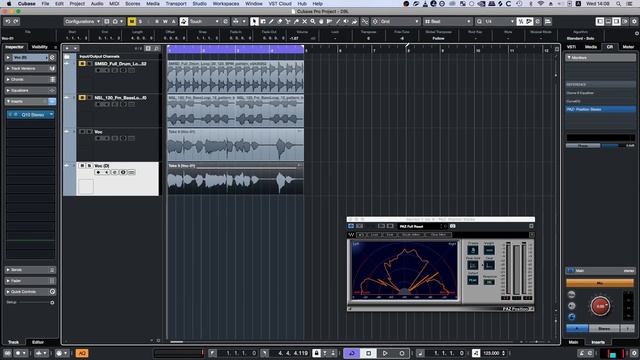The image size is (640, 360).
Task: Open the Set up Window Layout gear
Action: (634, 21)
